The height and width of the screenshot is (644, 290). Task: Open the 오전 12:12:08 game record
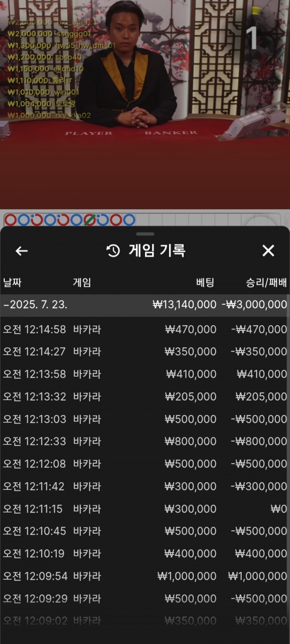[145, 464]
